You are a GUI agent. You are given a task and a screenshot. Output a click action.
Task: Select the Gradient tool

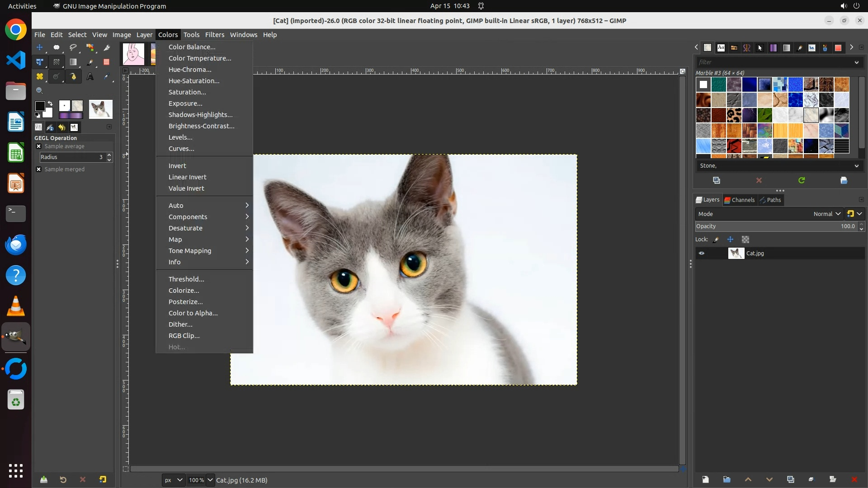[73, 62]
